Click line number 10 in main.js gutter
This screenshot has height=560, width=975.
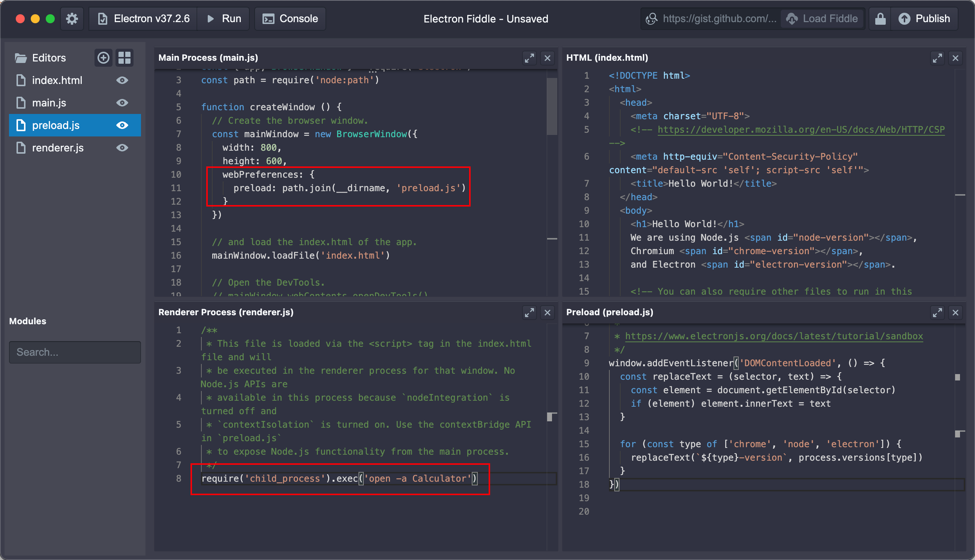click(176, 175)
